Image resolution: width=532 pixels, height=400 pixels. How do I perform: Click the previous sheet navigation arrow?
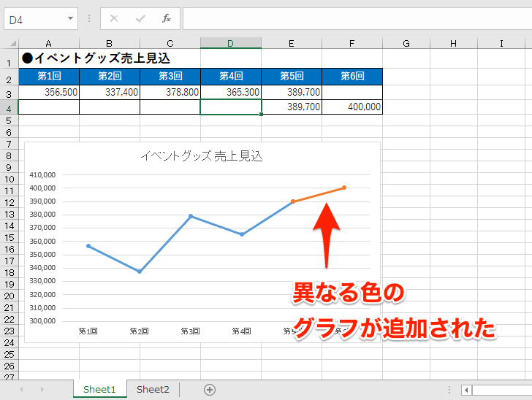tap(21, 390)
